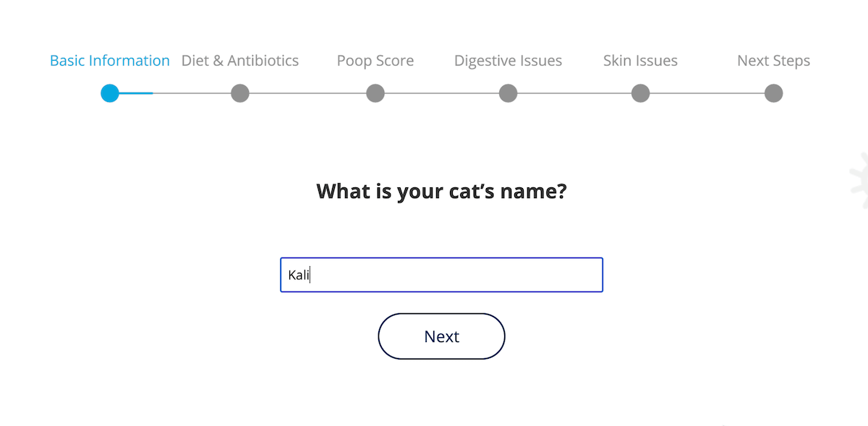The image size is (868, 426).
Task: Click progress line between Skin Issues and Next Steps dots
Action: (707, 93)
